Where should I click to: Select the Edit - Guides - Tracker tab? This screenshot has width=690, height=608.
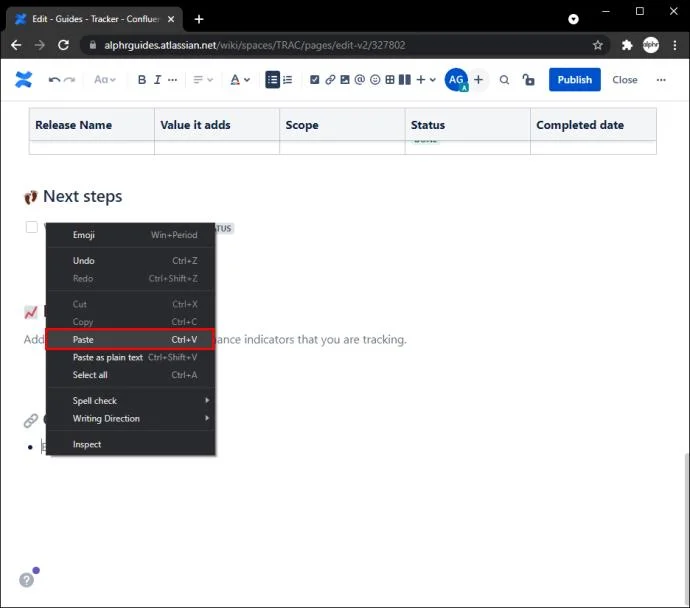click(95, 19)
